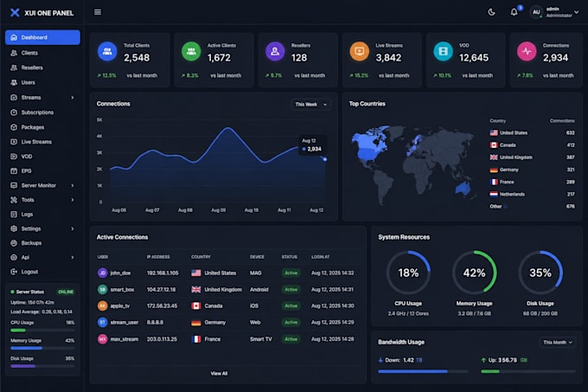588x392 pixels.
Task: Select the Canada row in Top Countries
Action: [532, 145]
